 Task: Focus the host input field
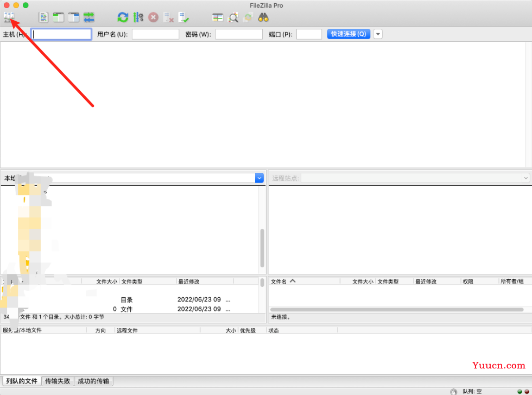[x=61, y=34]
